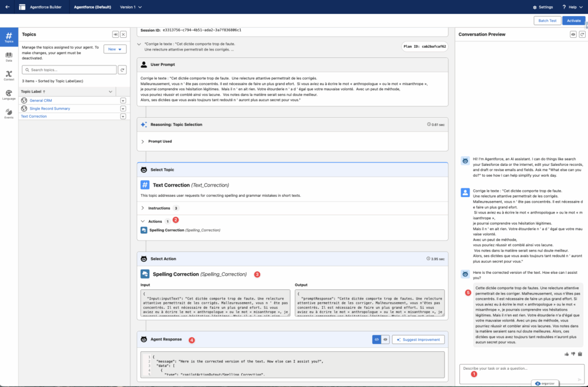This screenshot has width=588, height=387.
Task: Open the row menu for Text Correction
Action: pos(123,116)
